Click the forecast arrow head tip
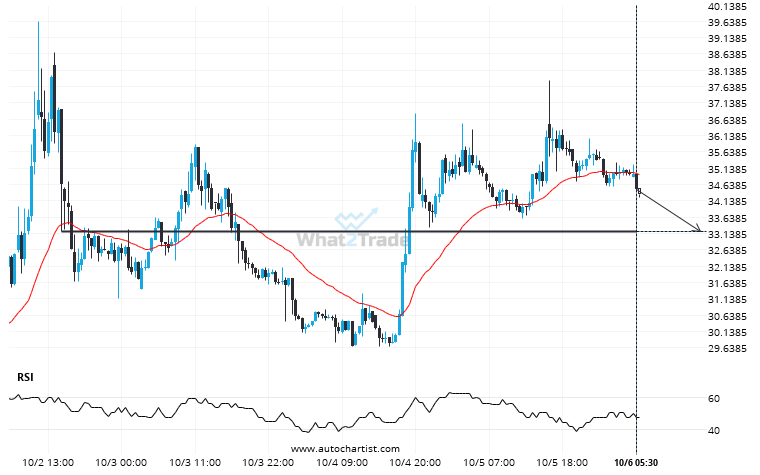Screen dimensions: 760x475 [x=700, y=230]
